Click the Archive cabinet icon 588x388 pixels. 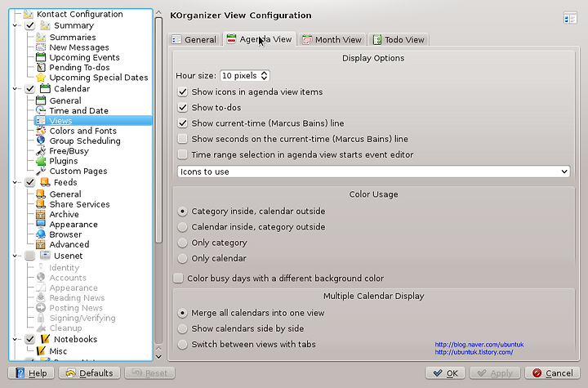pyautogui.click(x=41, y=214)
